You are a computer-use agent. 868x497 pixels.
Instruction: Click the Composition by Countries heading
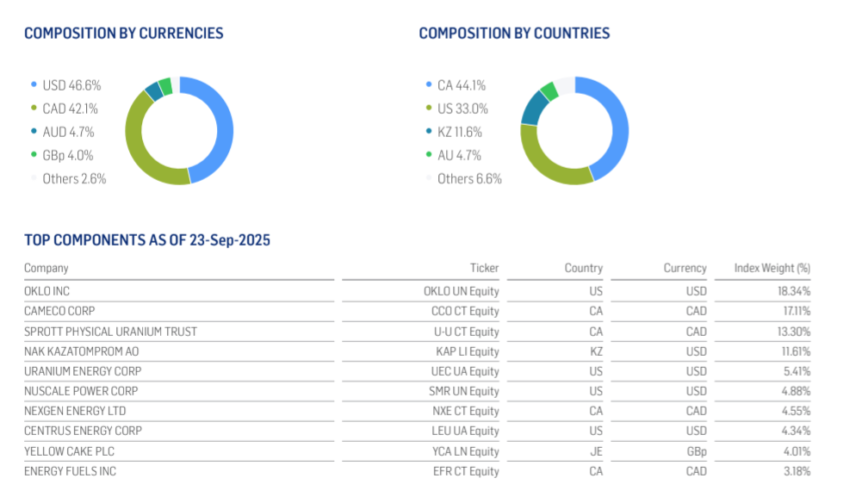tap(514, 34)
